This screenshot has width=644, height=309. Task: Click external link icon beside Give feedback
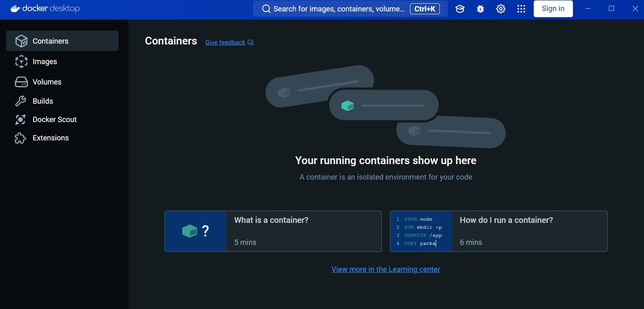(x=251, y=42)
